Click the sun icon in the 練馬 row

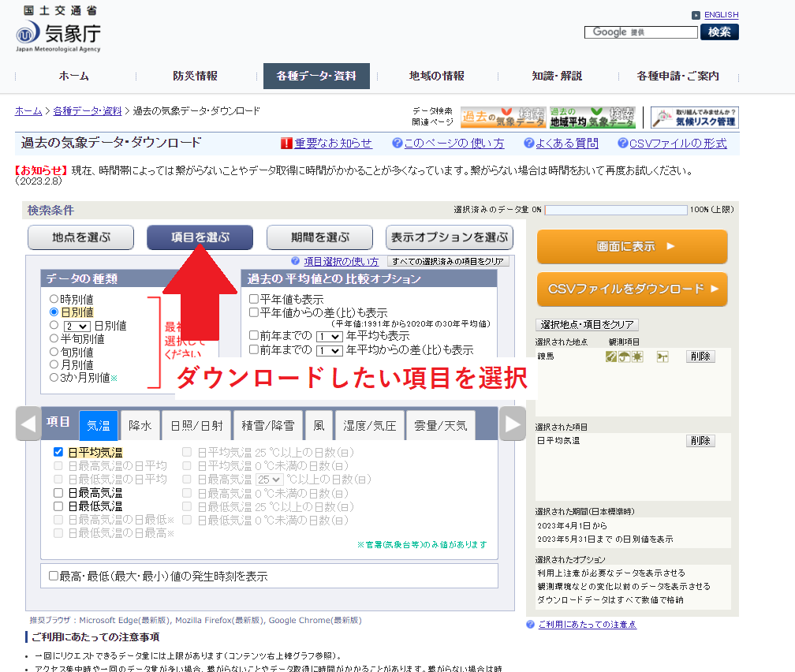tap(637, 357)
